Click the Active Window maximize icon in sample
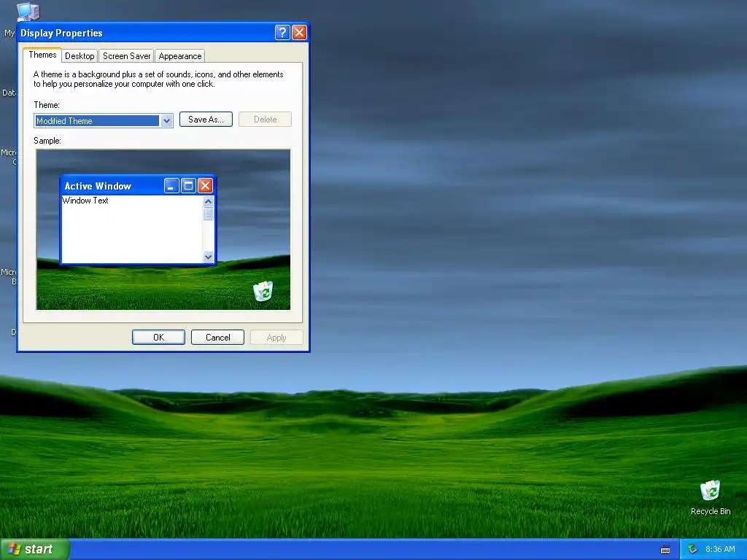 point(189,186)
